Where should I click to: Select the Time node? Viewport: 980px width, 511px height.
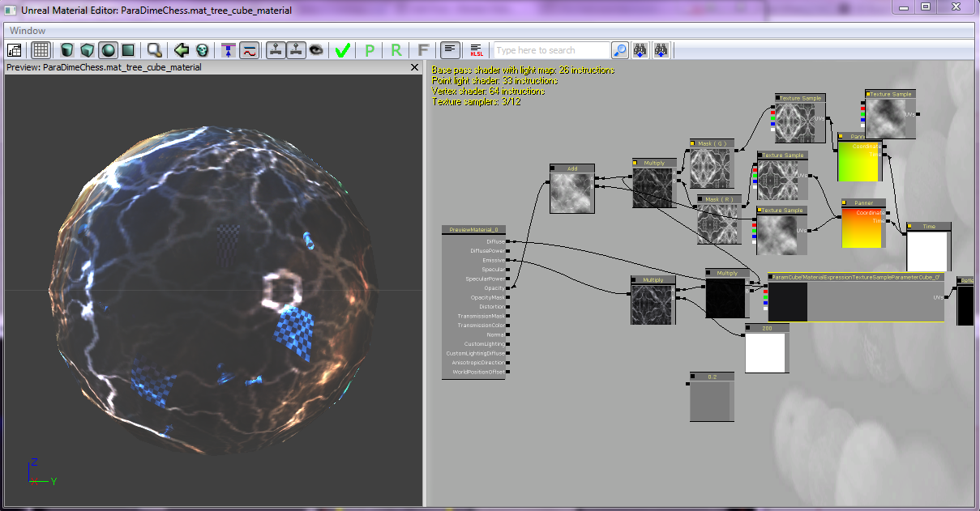(x=928, y=227)
